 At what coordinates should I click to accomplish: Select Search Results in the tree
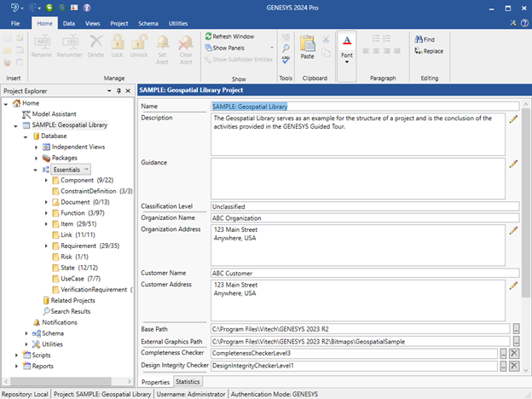tap(71, 311)
